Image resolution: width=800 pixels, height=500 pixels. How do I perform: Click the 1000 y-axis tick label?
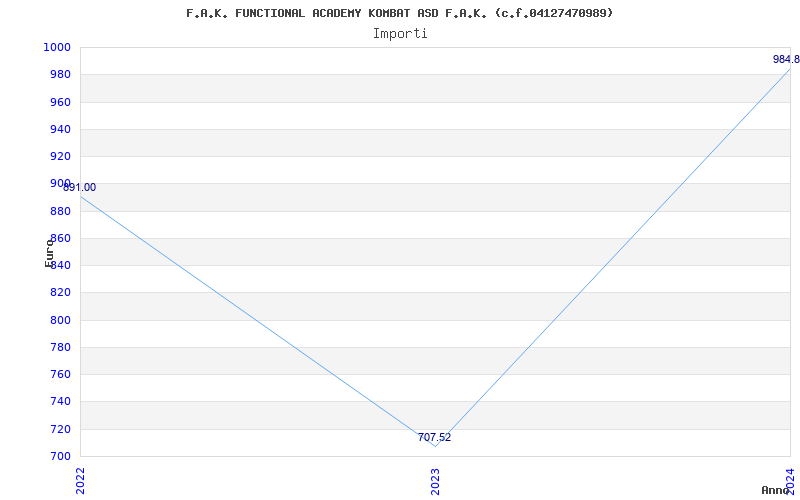57,47
